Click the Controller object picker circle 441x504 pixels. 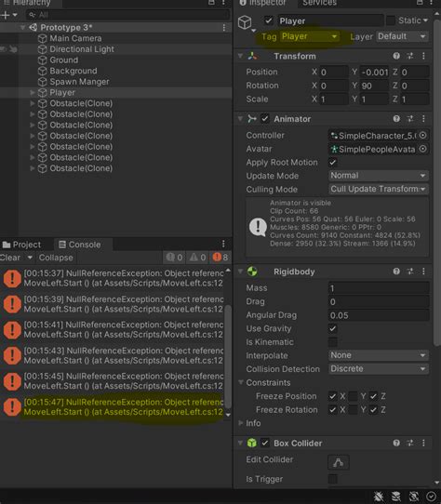point(422,136)
